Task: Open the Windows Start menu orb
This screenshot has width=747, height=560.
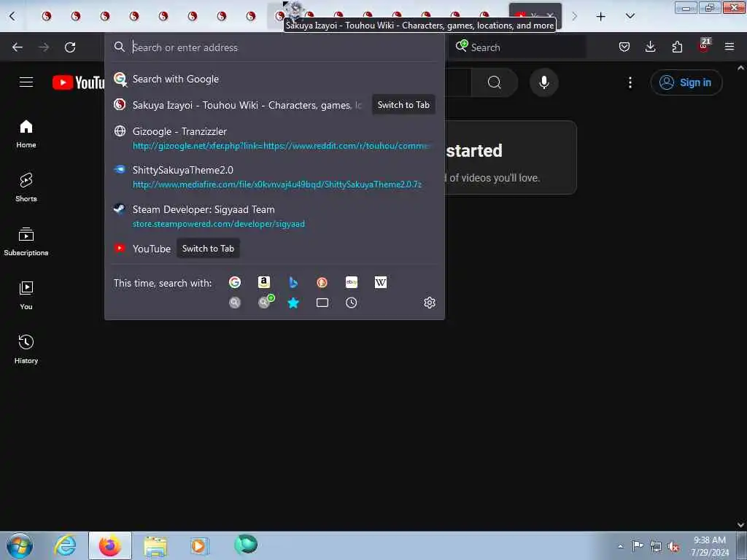Action: 20,545
